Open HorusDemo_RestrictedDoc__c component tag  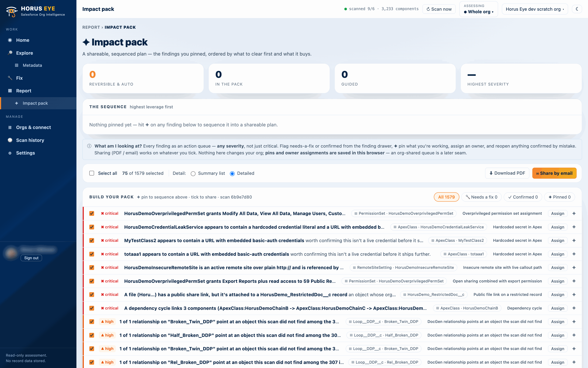tap(434, 295)
